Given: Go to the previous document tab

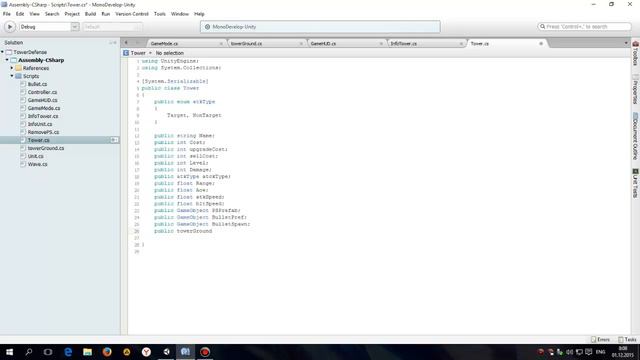Looking at the screenshot, I should [126, 43].
